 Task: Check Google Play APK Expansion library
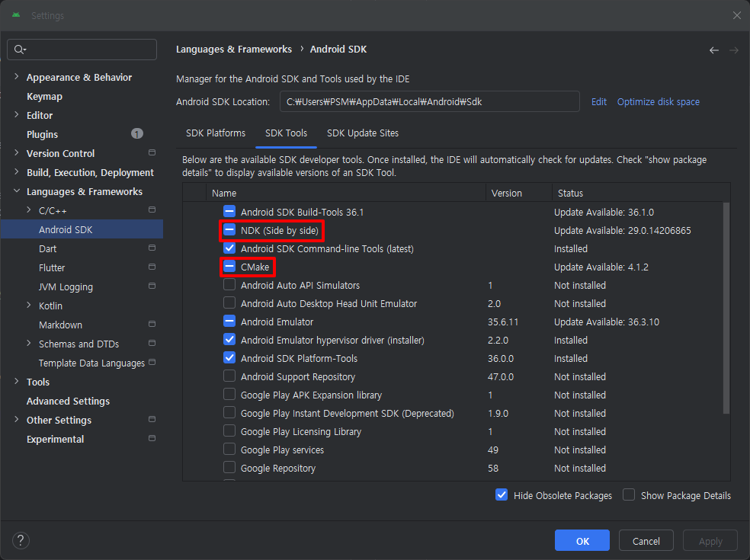coord(229,395)
